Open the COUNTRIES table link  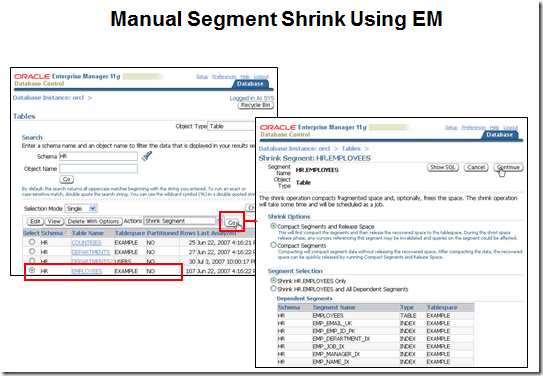86,243
